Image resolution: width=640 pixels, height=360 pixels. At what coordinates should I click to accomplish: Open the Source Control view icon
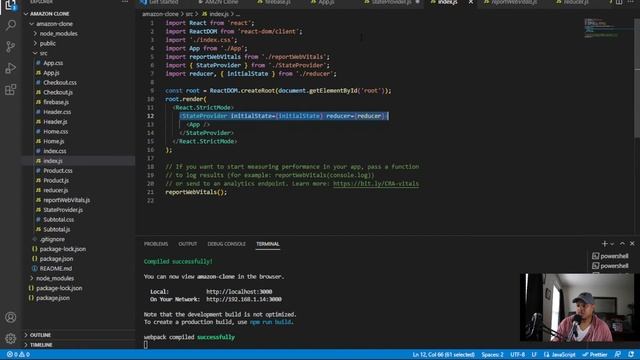(11, 47)
